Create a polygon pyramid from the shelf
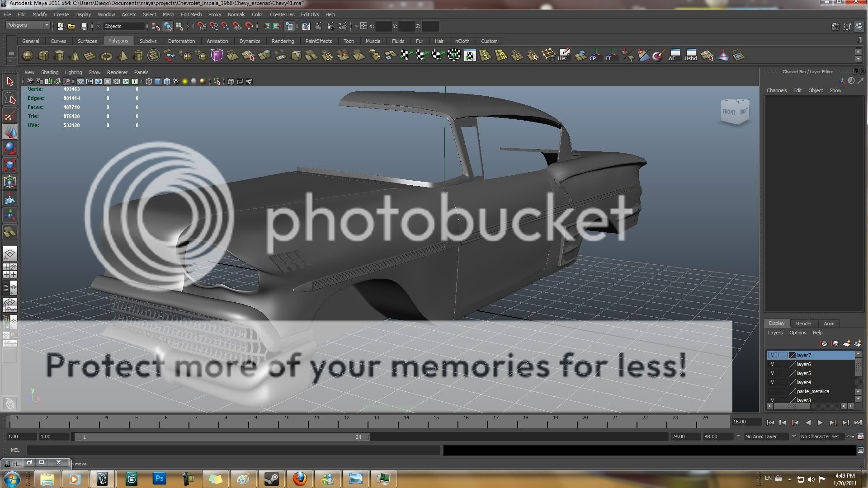Viewport: 868px width, 488px height. pyautogui.click(x=122, y=56)
